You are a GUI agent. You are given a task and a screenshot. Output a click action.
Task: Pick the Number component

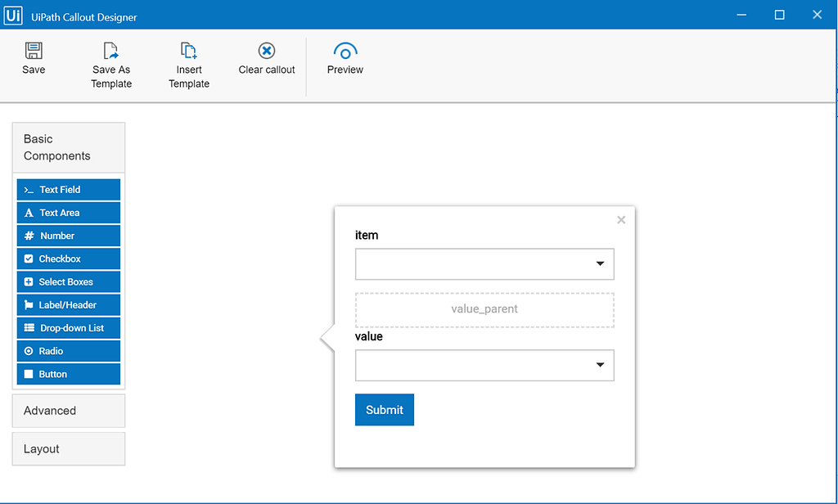[x=69, y=236]
